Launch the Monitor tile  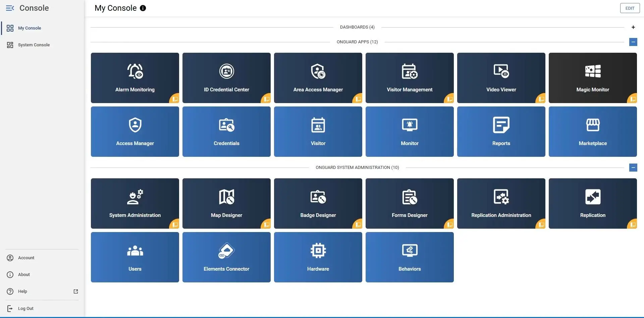tap(410, 132)
